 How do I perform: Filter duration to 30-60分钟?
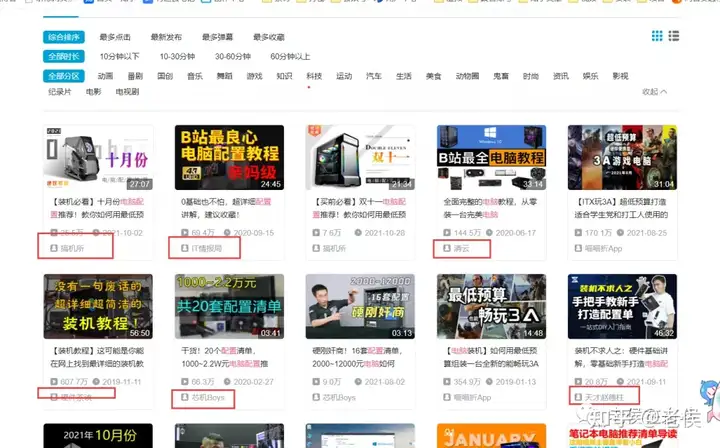233,56
